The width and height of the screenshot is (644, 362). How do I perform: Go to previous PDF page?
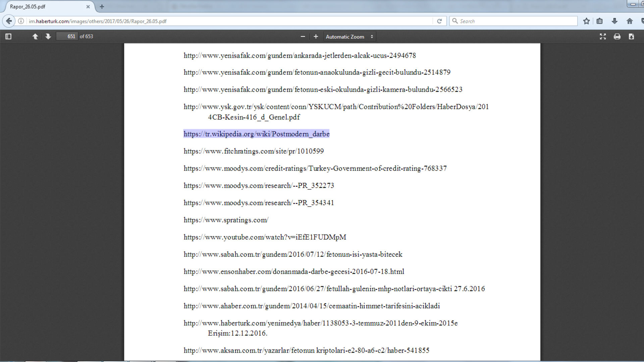click(35, 37)
